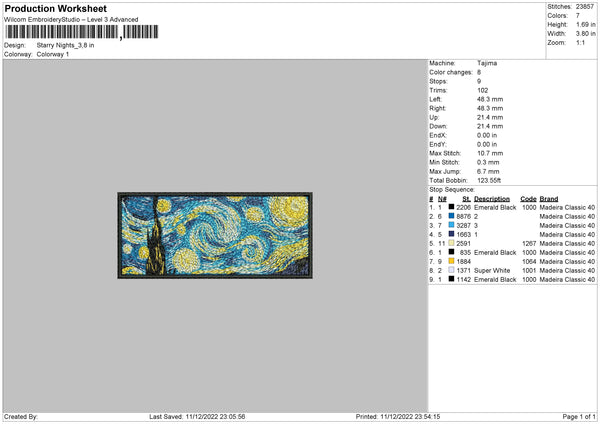Click the Min Stitch value 0.3 mm
600x424 pixels.
click(488, 162)
